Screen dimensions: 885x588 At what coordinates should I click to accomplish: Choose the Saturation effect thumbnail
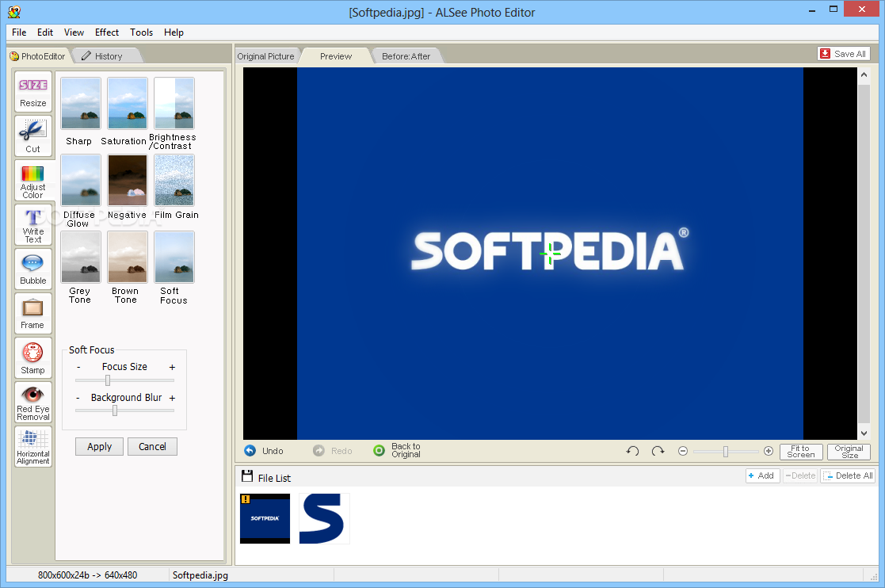127,103
